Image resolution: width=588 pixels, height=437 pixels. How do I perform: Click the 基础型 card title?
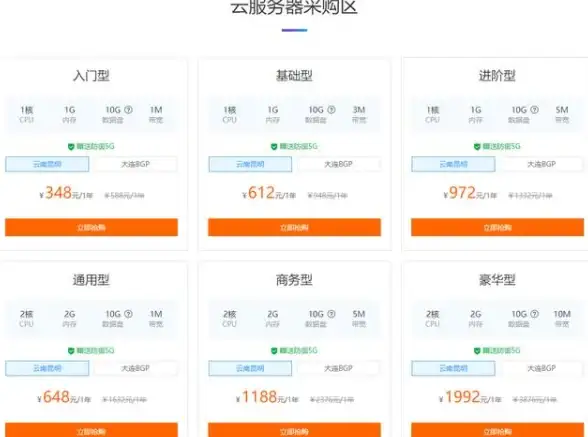tap(294, 76)
